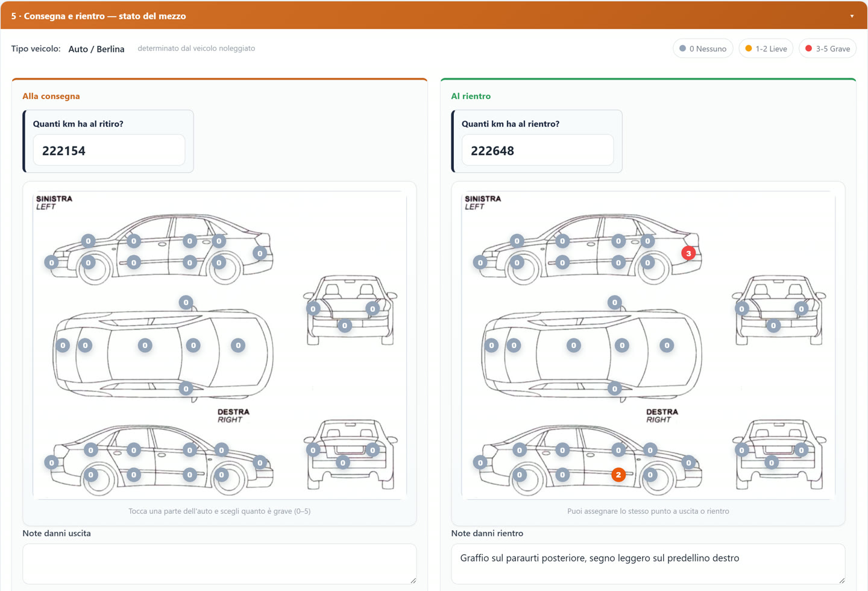Tap left-side front bumper marker in Alla consegna
This screenshot has width=868, height=591.
click(x=52, y=262)
